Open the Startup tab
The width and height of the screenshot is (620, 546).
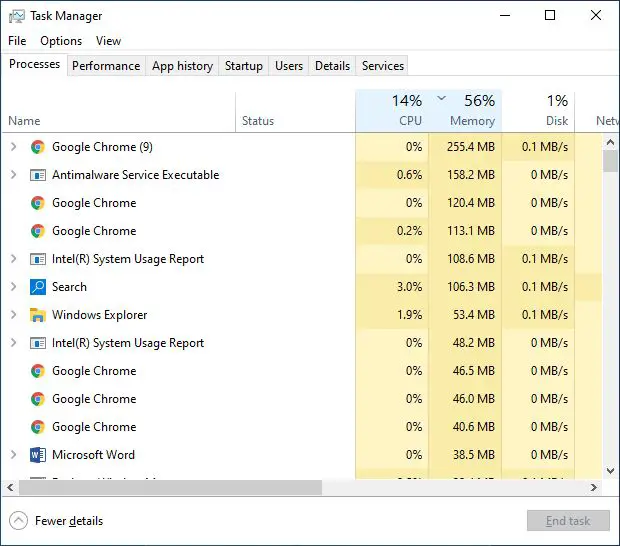243,66
